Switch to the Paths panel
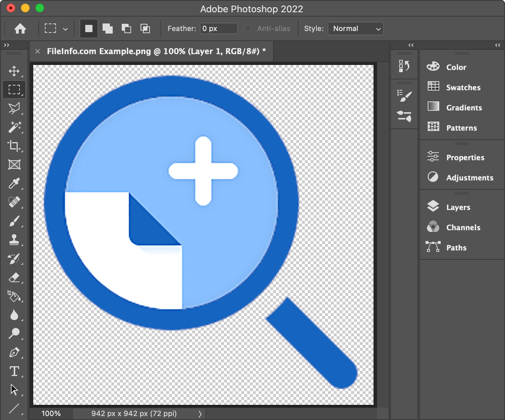Image resolution: width=505 pixels, height=420 pixels. [x=456, y=248]
